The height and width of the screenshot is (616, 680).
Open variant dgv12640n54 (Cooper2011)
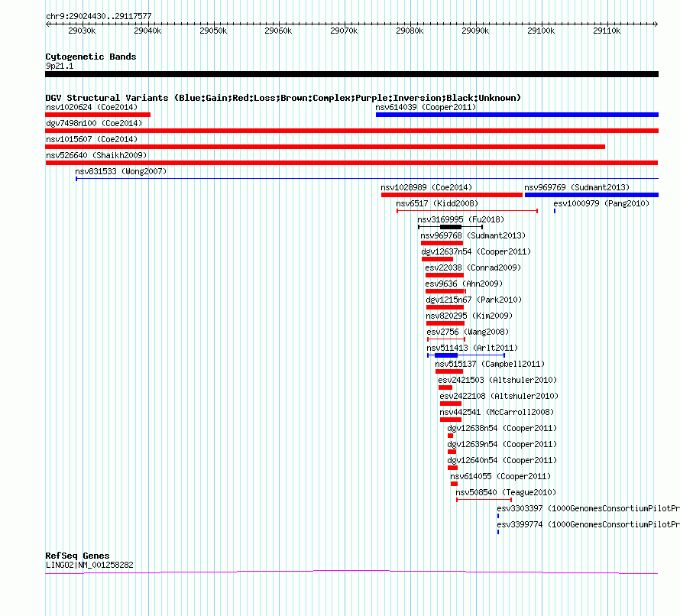point(502,460)
